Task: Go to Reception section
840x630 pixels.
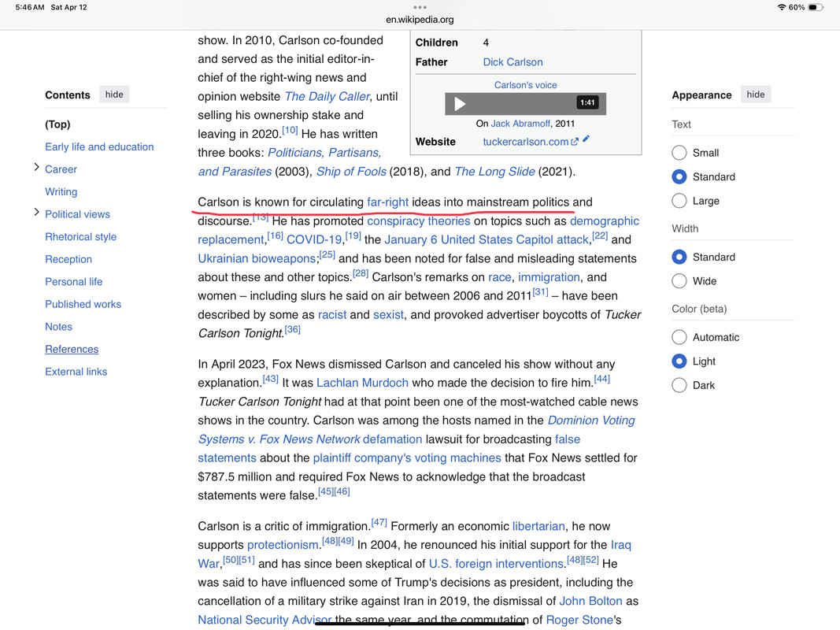Action: pyautogui.click(x=68, y=259)
